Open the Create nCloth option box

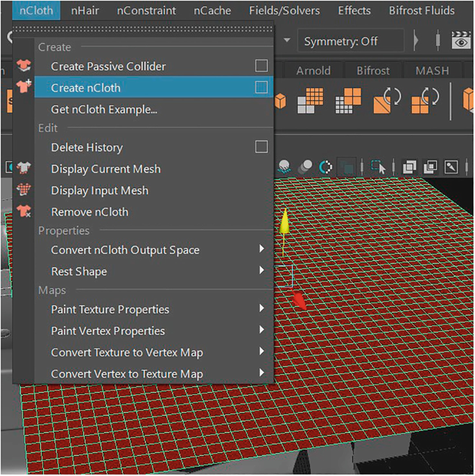point(261,88)
